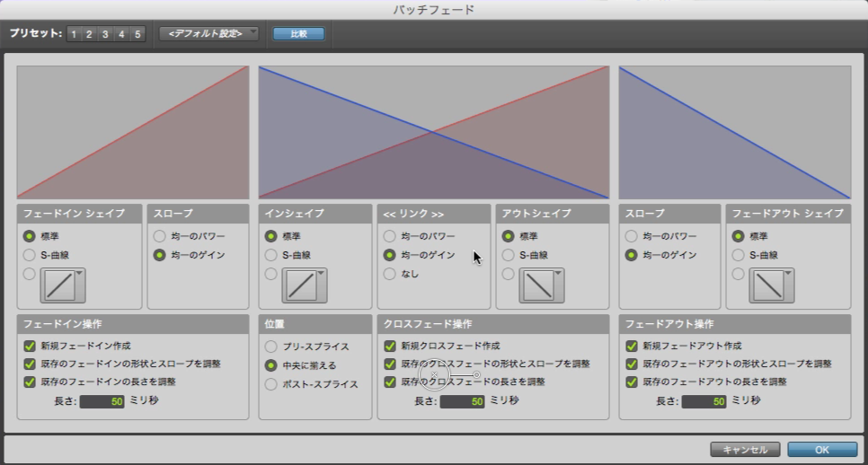868x465 pixels.
Task: Choose 標準 under インシェイプ
Action: tap(270, 236)
